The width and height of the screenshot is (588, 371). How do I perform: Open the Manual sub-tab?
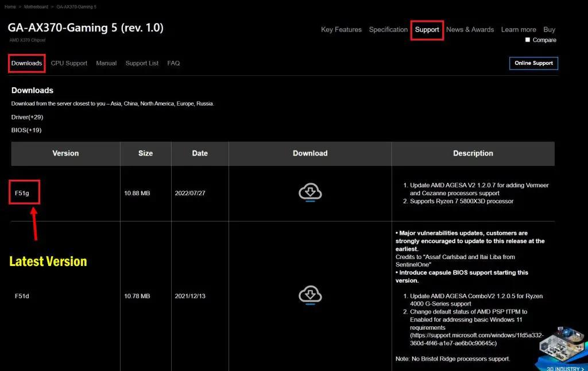(x=106, y=63)
